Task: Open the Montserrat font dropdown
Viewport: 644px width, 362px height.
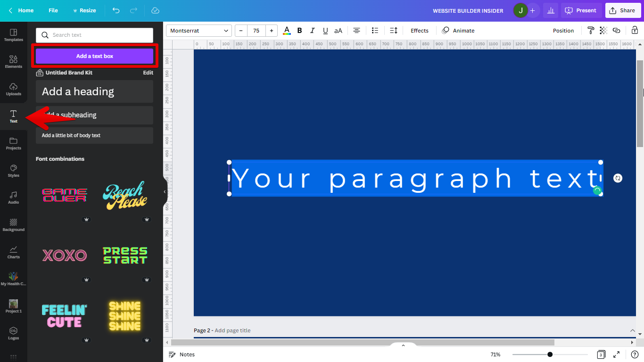Action: [198, 31]
